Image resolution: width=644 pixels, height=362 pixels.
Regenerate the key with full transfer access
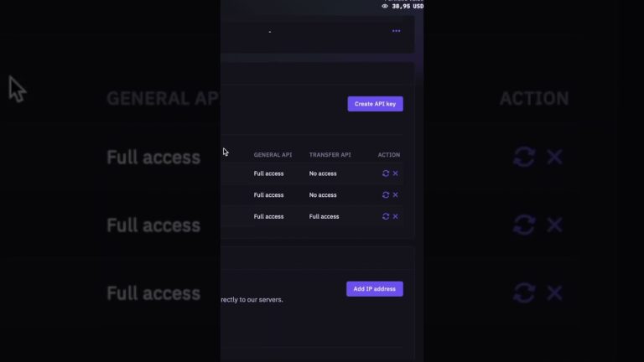coord(386,216)
